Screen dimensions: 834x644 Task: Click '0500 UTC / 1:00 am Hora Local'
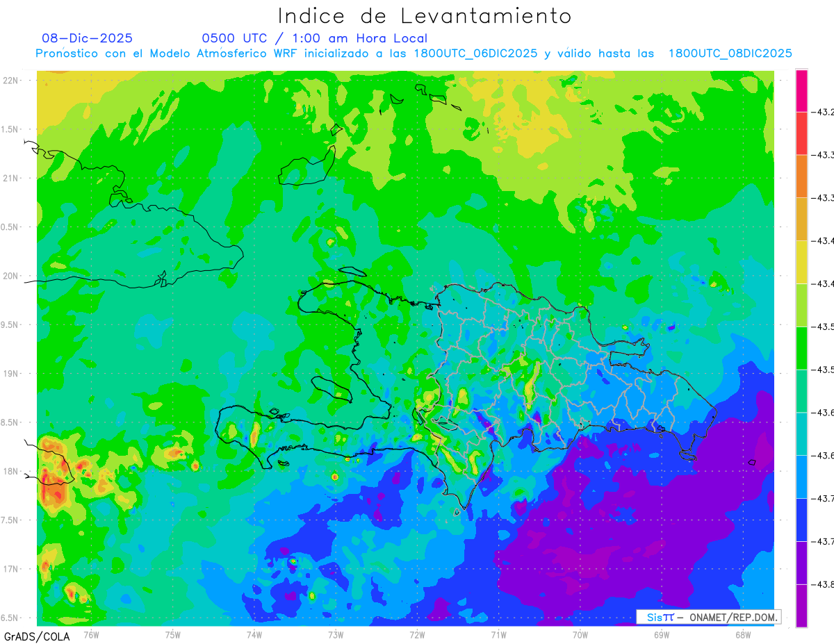[x=314, y=38]
